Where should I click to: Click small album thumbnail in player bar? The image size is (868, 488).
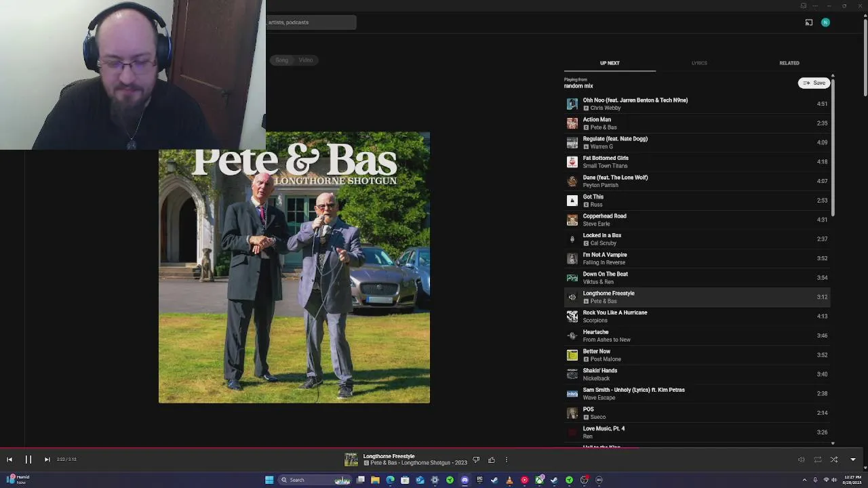click(351, 460)
